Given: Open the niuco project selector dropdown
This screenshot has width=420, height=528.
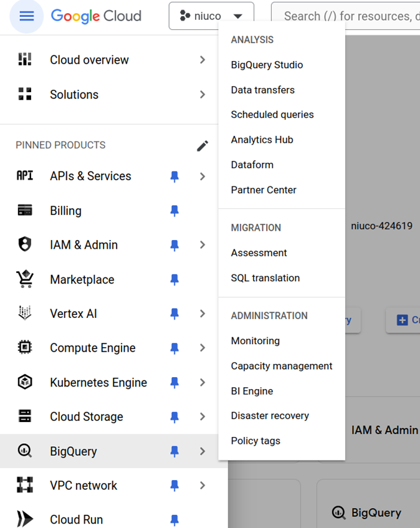Looking at the screenshot, I should (211, 16).
